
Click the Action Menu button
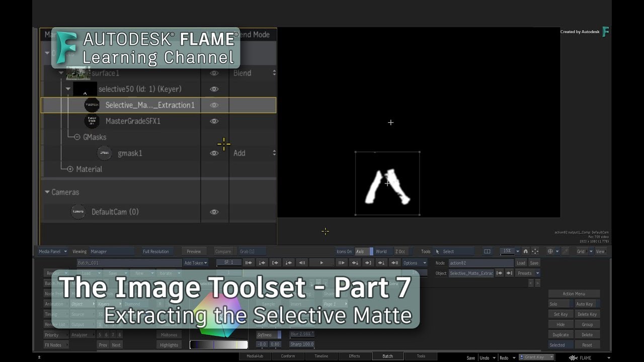pos(574,294)
